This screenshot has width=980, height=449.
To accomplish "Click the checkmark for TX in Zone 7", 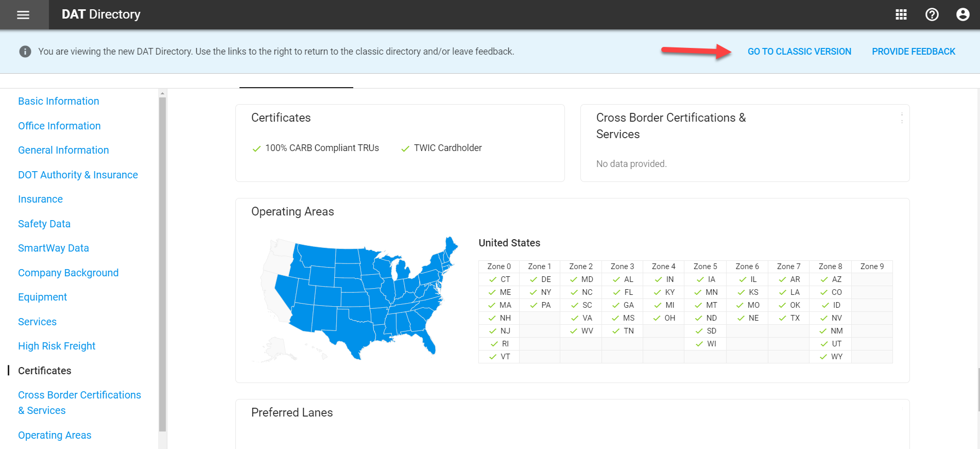I will pos(783,318).
